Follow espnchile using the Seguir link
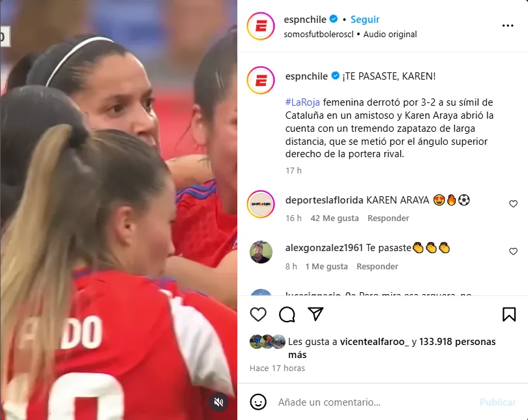This screenshot has height=420, width=528. pyautogui.click(x=365, y=20)
